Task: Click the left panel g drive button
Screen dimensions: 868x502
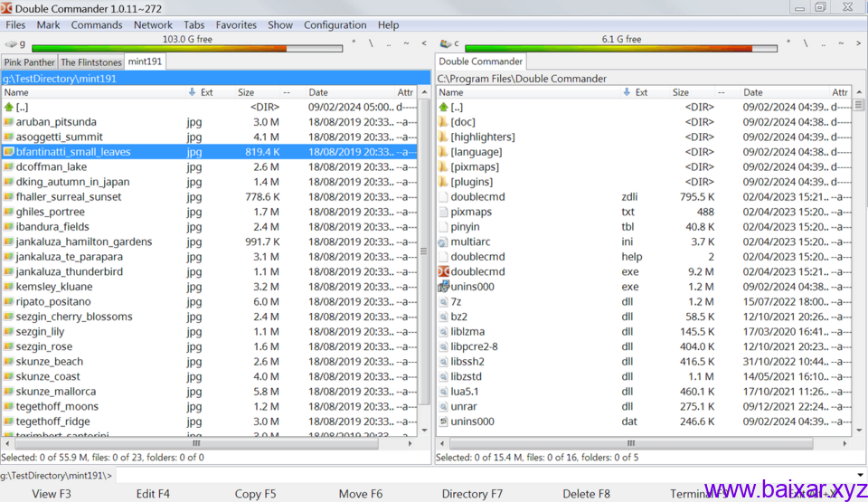Action: click(x=15, y=43)
